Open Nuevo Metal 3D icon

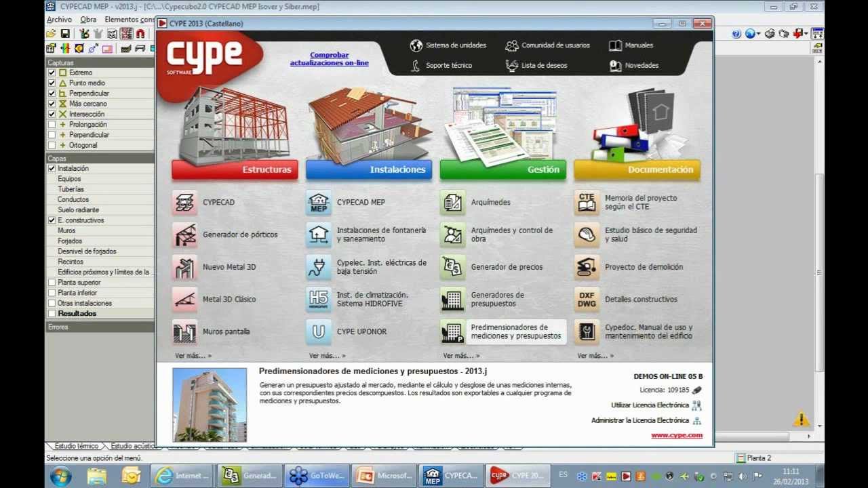point(184,267)
